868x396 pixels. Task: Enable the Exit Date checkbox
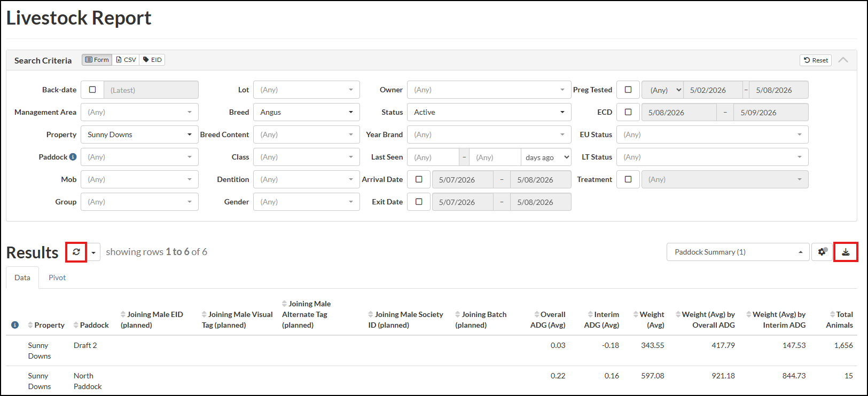(x=419, y=202)
